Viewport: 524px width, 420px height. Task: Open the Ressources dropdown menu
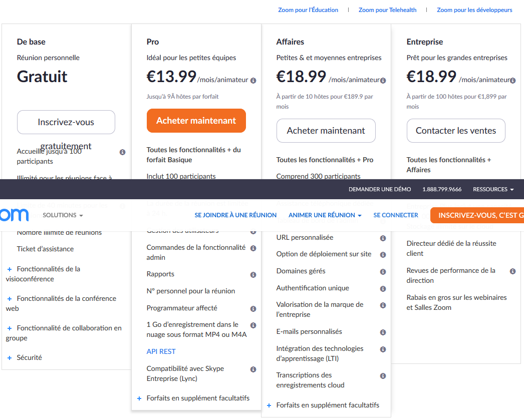493,189
